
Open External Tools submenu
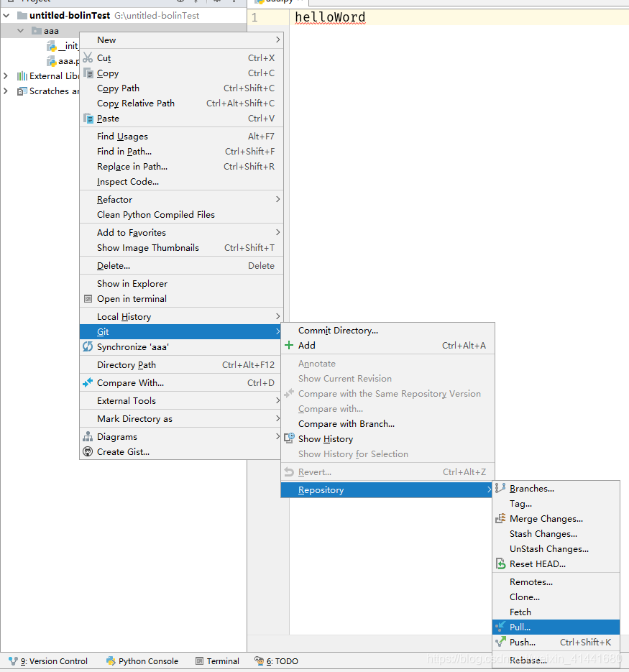coord(181,401)
